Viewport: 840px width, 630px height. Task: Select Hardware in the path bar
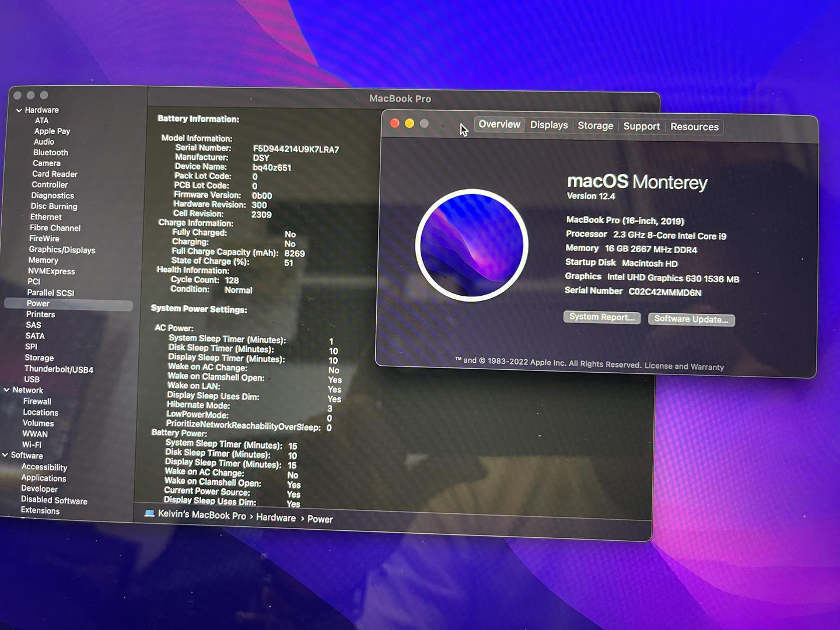276,517
